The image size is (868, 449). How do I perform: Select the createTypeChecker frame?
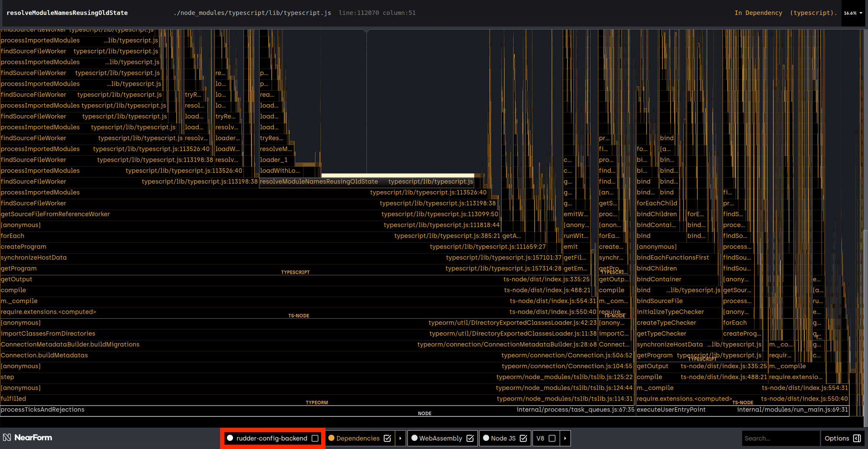click(x=678, y=323)
